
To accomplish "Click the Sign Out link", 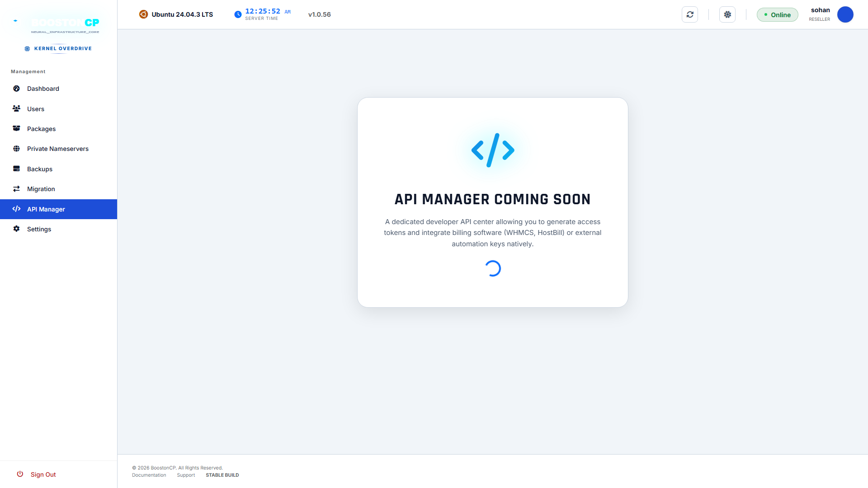I will click(43, 474).
